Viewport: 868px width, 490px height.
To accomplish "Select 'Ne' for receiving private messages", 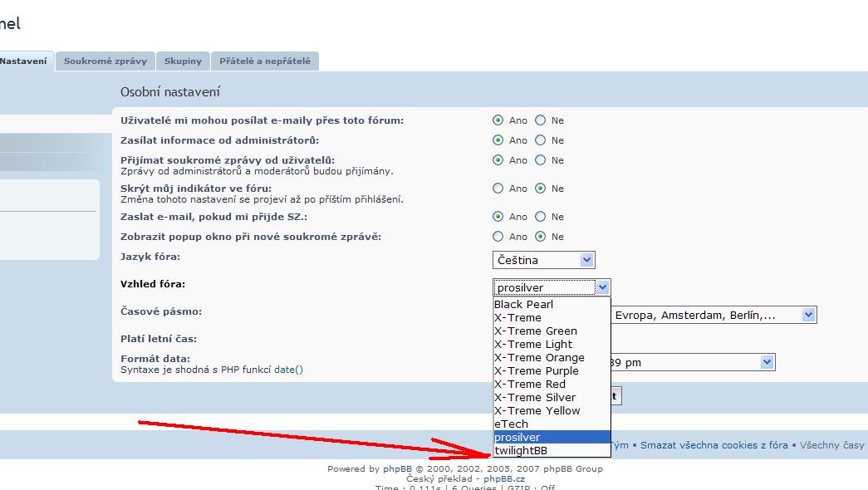I will click(x=540, y=160).
